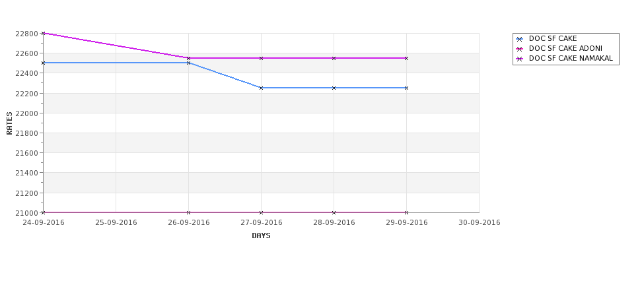This screenshot has width=644, height=283.
Task: Click magenta 22550 point on 28-09-2016
Action: 334,58
